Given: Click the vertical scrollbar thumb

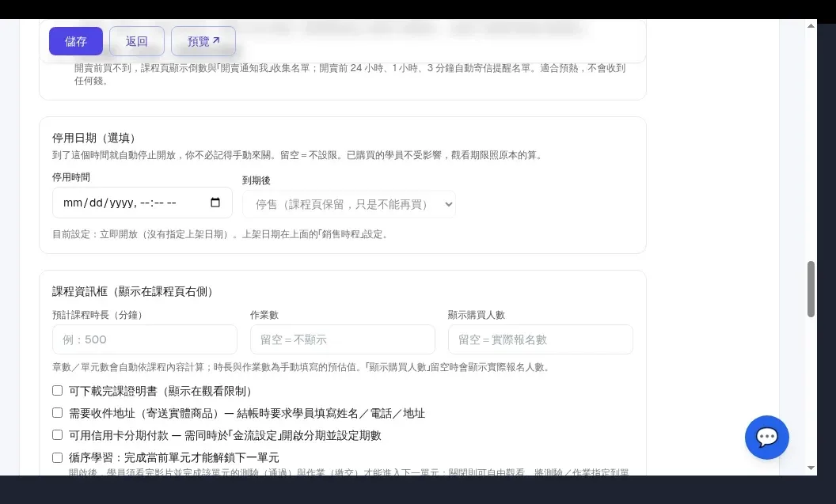Looking at the screenshot, I should click(811, 290).
